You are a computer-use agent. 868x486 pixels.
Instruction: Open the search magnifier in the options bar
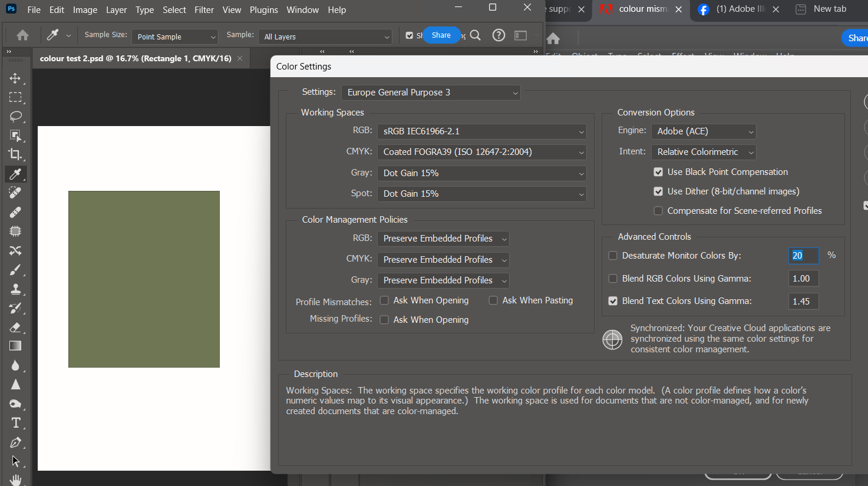[x=475, y=35]
